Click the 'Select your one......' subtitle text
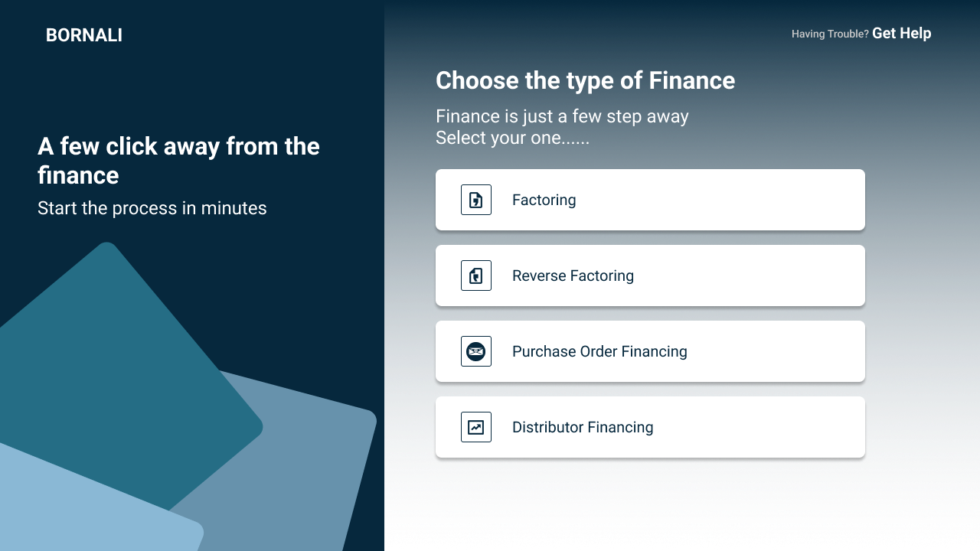 pyautogui.click(x=512, y=138)
